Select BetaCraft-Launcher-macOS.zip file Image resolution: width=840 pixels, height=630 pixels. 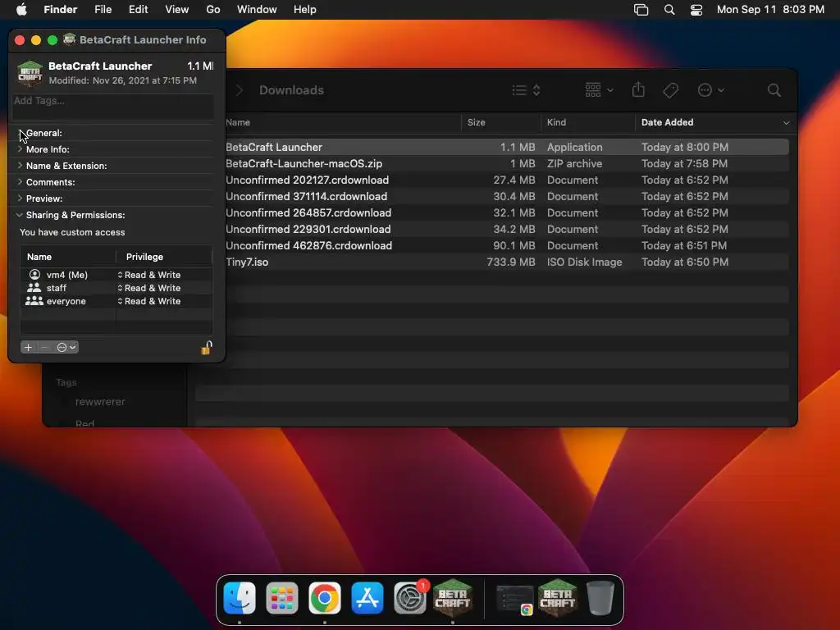point(506,163)
